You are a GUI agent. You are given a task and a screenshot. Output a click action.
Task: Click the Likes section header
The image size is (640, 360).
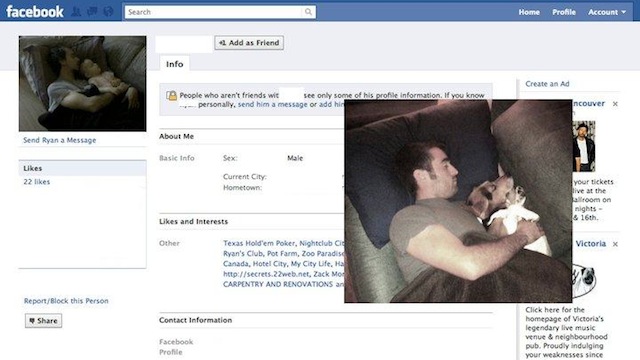pos(82,168)
